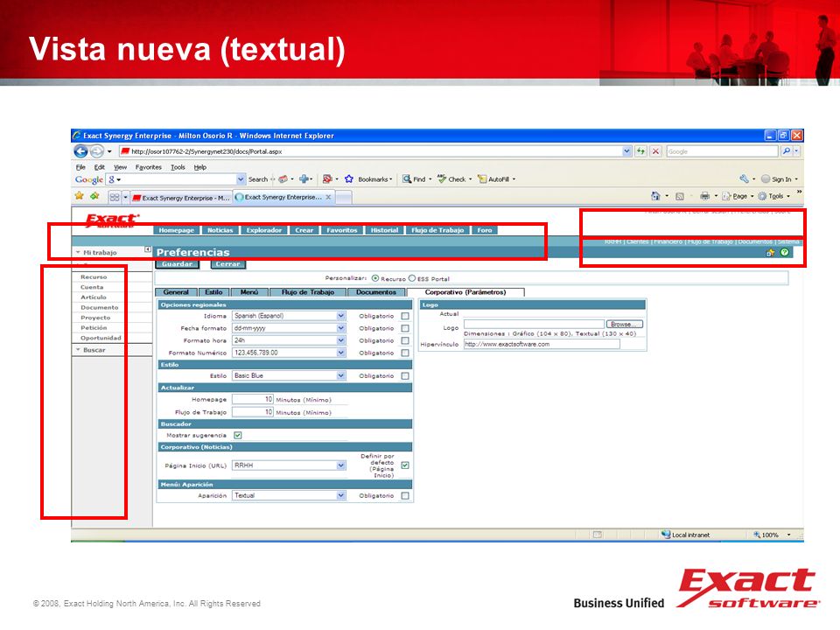This screenshot has height=630, width=840.
Task: Click the green help question mark icon
Action: click(784, 252)
